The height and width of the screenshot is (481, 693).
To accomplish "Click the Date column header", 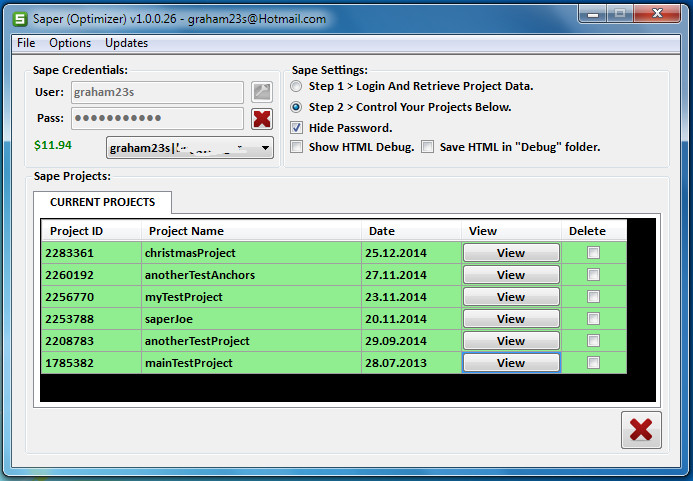I will [411, 231].
